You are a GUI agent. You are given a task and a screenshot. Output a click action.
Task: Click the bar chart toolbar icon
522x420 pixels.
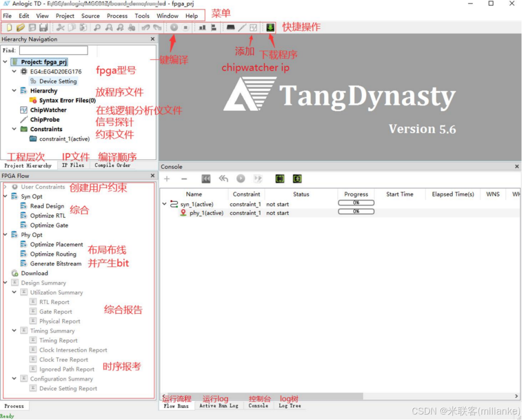point(202,27)
